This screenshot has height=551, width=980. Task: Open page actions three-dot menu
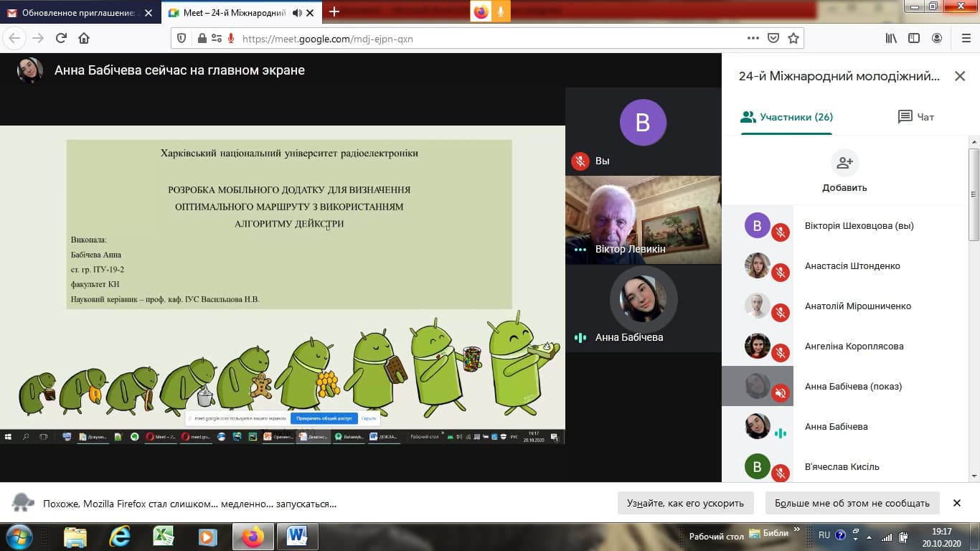[753, 38]
